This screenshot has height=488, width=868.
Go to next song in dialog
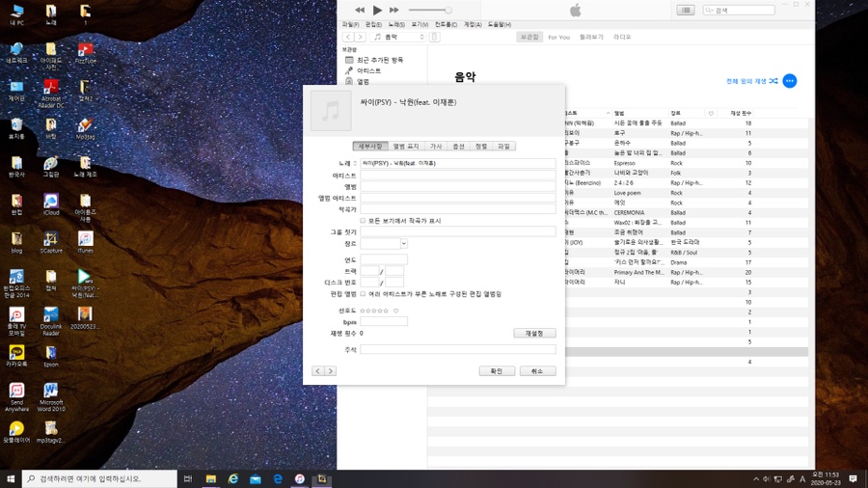(x=331, y=370)
